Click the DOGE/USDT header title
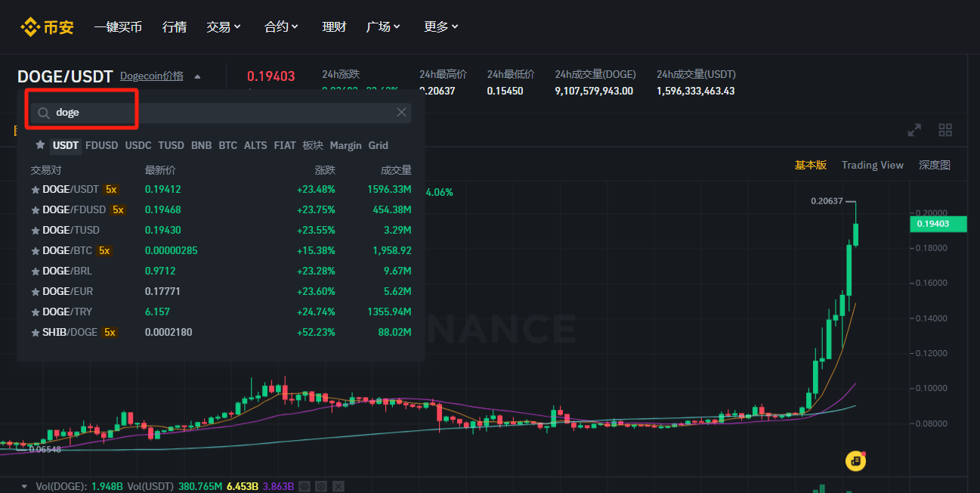 click(x=65, y=76)
